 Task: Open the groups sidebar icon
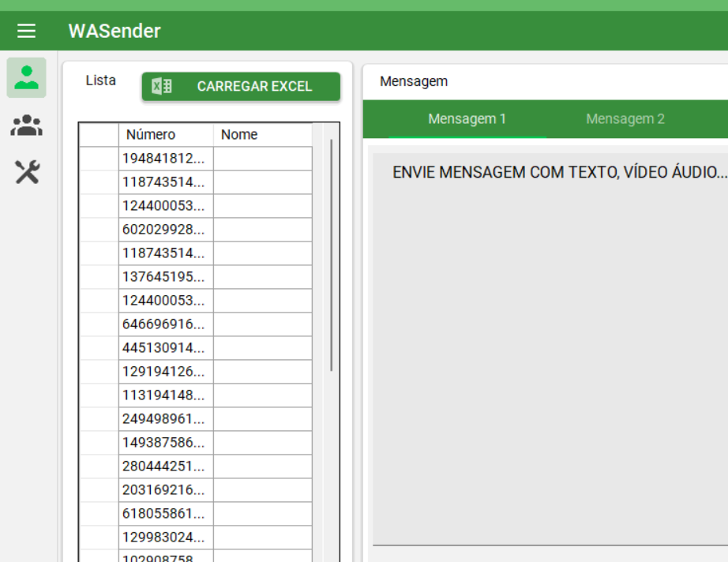point(27,125)
